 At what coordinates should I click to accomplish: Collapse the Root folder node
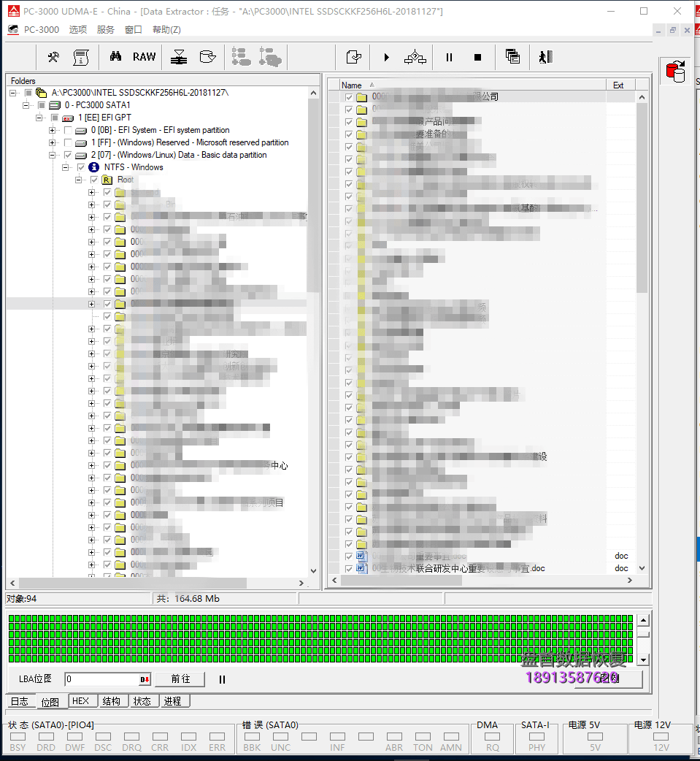(78, 180)
